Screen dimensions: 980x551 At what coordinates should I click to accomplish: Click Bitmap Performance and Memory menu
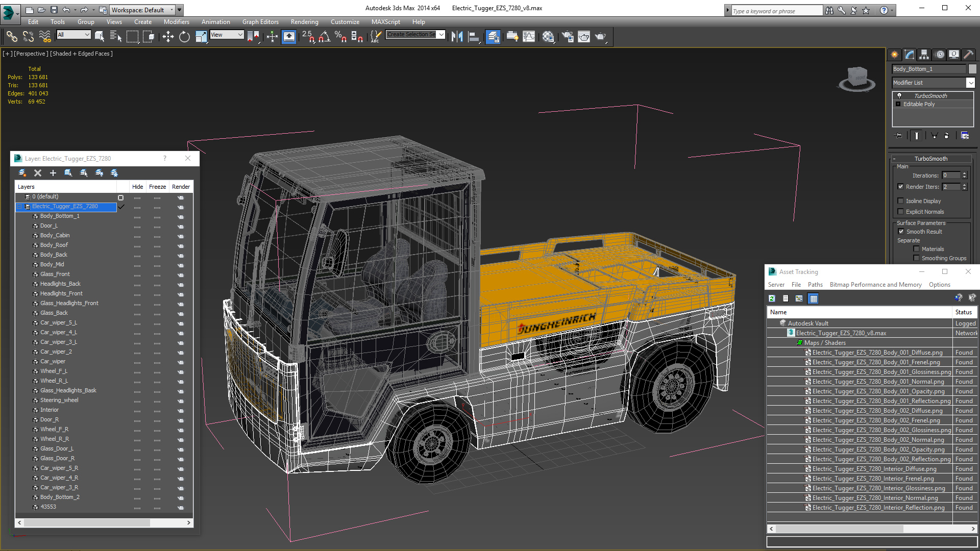[x=875, y=285]
